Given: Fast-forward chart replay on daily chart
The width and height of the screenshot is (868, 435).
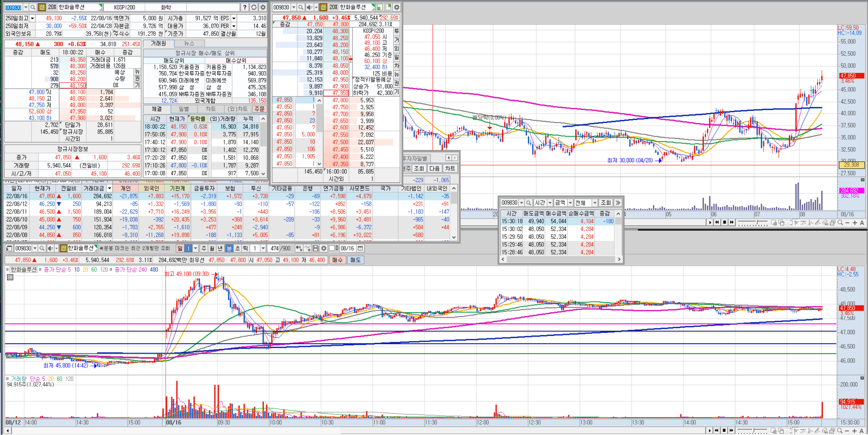Looking at the screenshot, I should 732,223.
